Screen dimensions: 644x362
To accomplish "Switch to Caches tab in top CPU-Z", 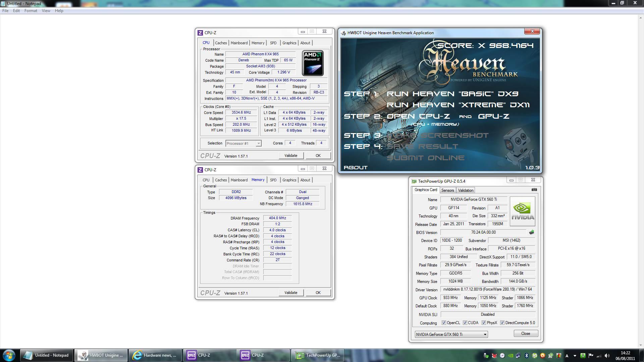I will point(221,43).
